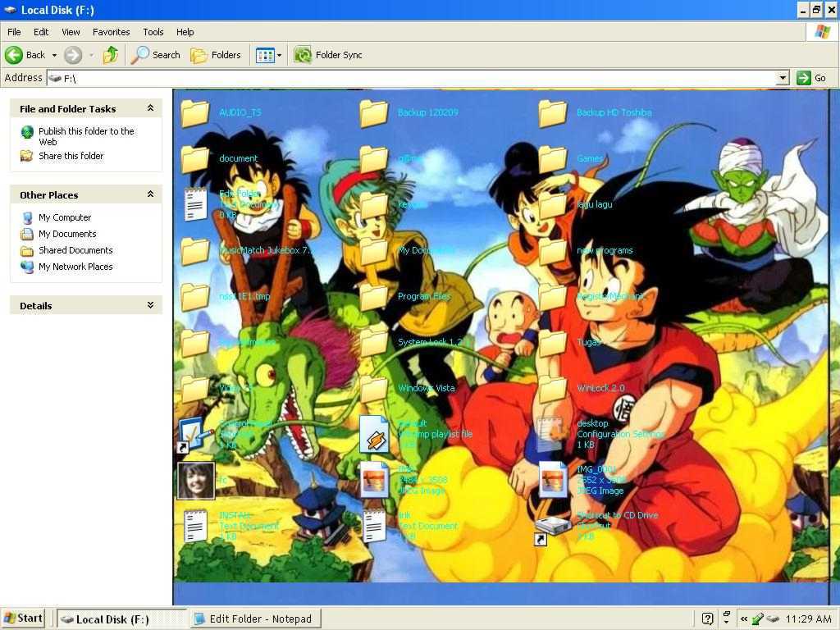Image resolution: width=840 pixels, height=630 pixels.
Task: Open the Views dropdown arrow
Action: click(279, 55)
